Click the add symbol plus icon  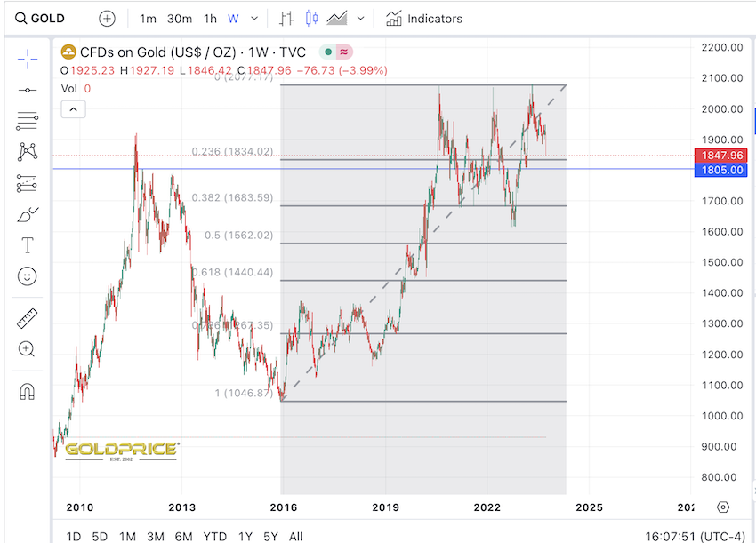pos(107,19)
